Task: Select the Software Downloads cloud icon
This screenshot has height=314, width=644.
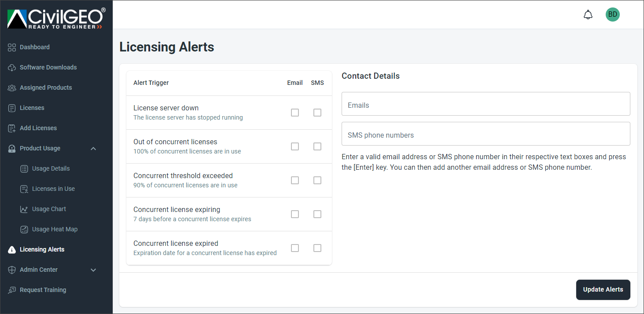Action: pos(11,67)
